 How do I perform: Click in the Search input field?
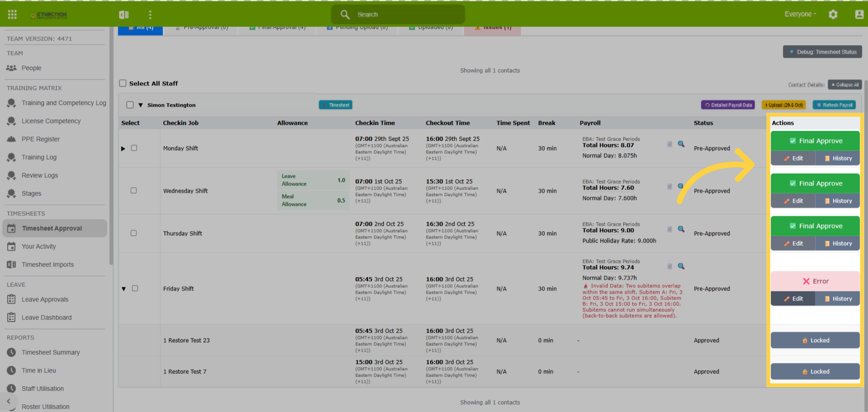[x=398, y=14]
